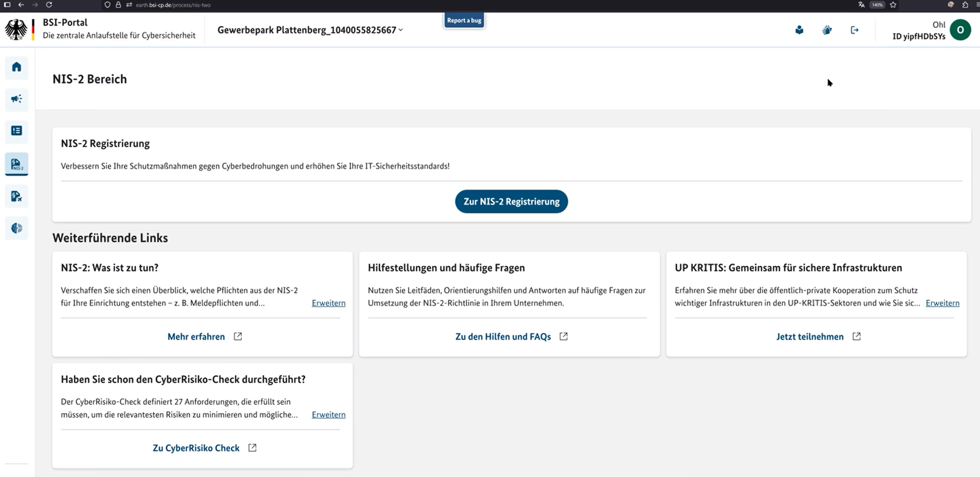Screen dimensions: 980x477
Task: Click the green user avatar 'O'
Action: pos(960,30)
